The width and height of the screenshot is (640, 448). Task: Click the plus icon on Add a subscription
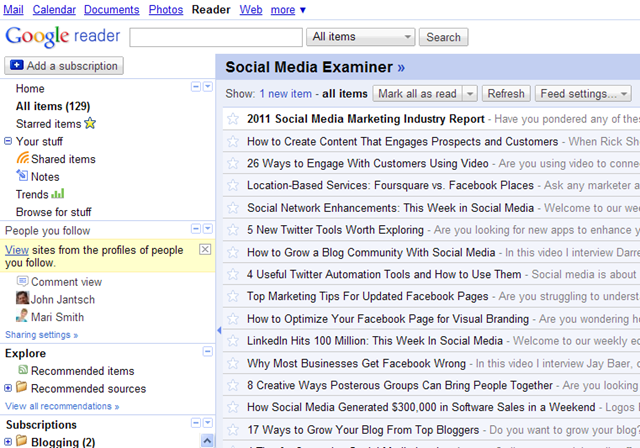17,65
